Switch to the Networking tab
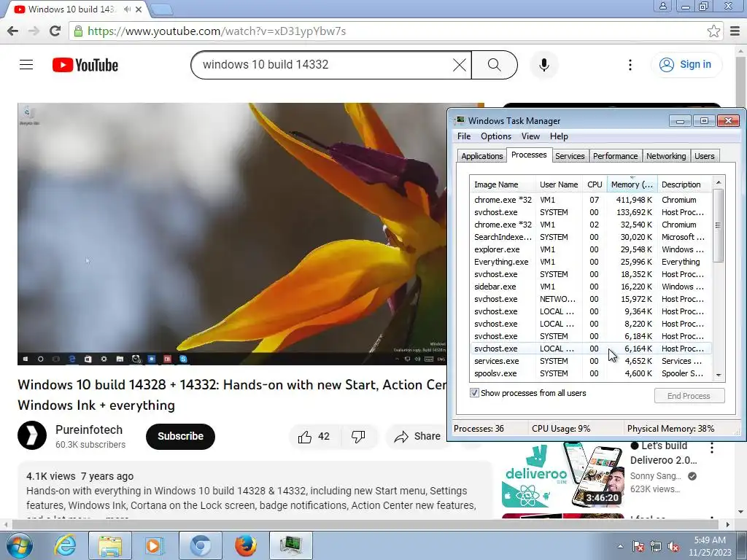This screenshot has width=747, height=560. (x=666, y=156)
